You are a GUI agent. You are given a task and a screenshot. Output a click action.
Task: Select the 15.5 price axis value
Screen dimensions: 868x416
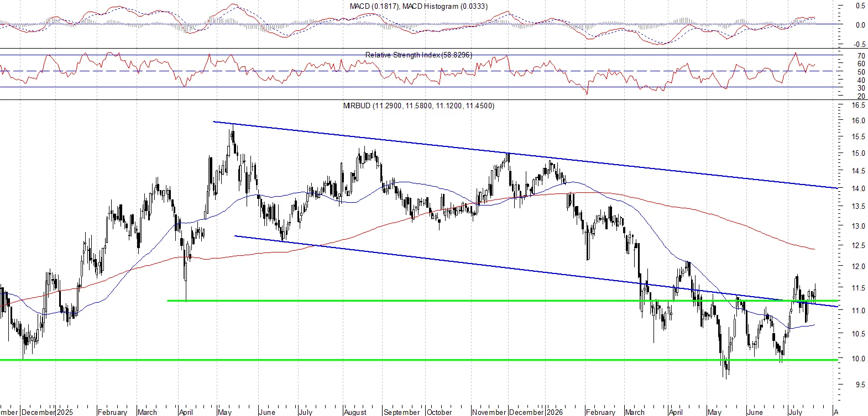click(x=859, y=136)
